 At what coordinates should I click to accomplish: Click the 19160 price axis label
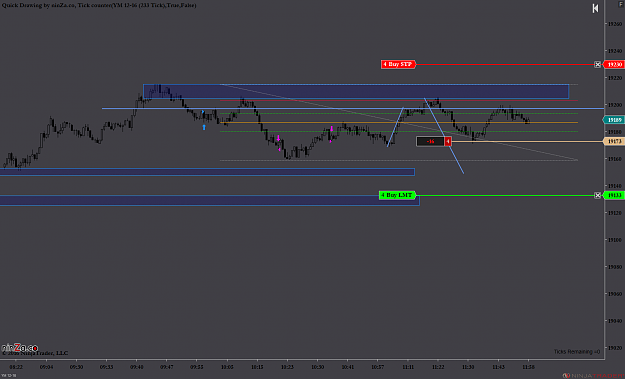point(615,159)
